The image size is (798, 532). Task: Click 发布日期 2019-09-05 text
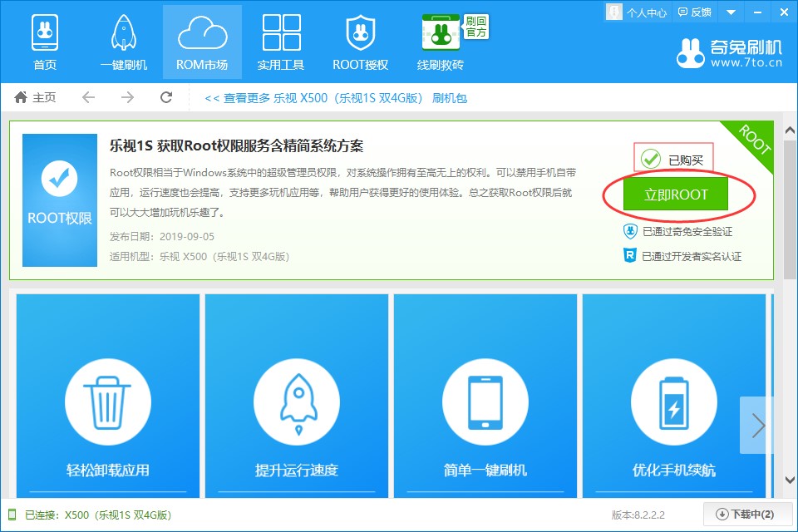162,237
